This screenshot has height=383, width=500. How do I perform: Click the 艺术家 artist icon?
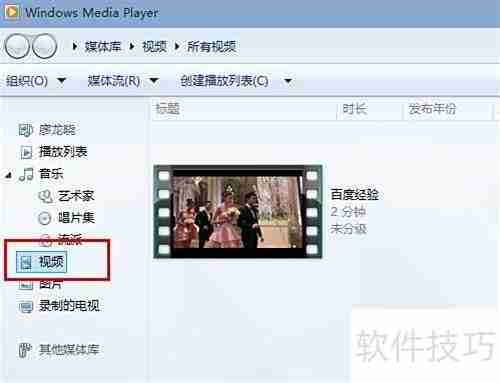46,196
